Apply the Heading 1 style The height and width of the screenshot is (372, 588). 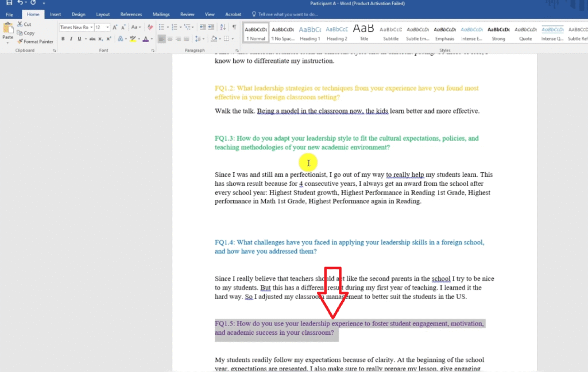tap(310, 32)
